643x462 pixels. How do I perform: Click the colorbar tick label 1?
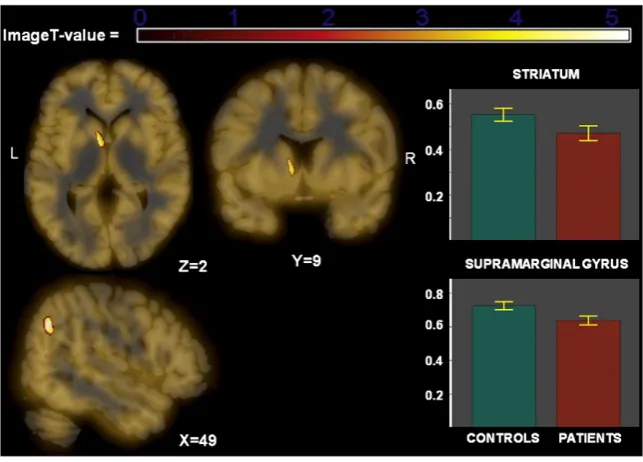pos(234,17)
